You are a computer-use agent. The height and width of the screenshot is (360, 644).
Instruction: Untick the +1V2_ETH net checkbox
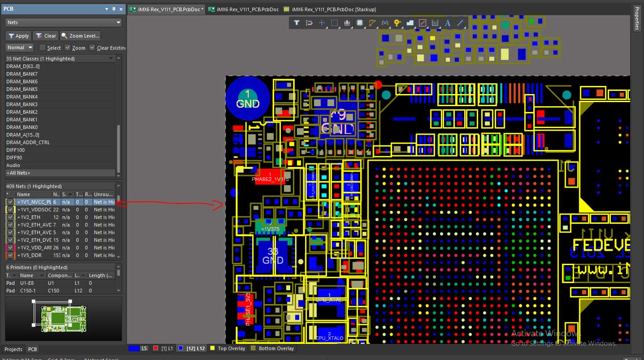click(11, 217)
